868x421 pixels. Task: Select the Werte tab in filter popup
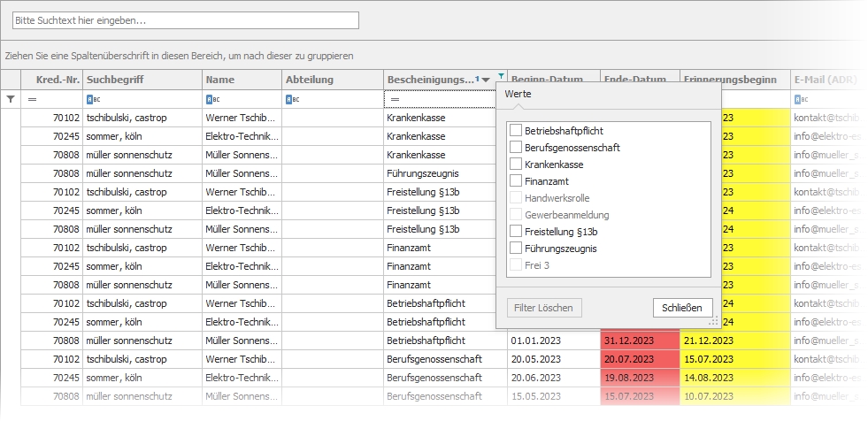[518, 94]
